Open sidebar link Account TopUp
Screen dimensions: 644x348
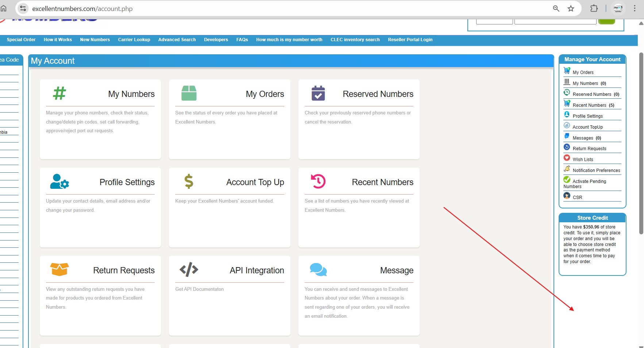click(587, 127)
